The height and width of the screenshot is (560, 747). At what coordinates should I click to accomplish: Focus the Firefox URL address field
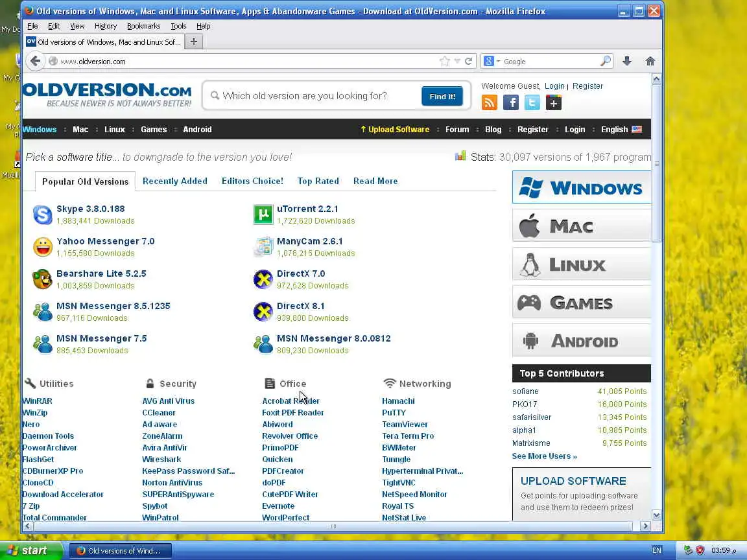(248, 61)
